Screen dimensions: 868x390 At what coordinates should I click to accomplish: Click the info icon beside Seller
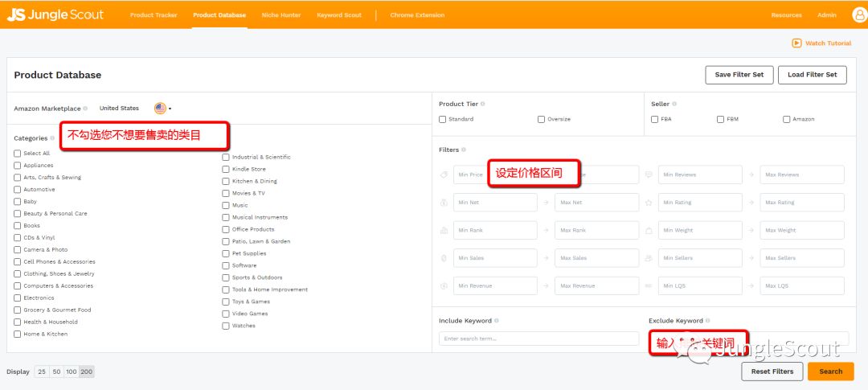click(675, 104)
